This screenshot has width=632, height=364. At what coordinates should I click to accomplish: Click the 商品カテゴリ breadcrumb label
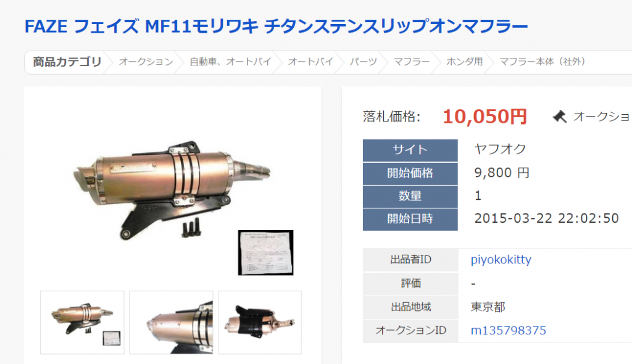[x=67, y=62]
